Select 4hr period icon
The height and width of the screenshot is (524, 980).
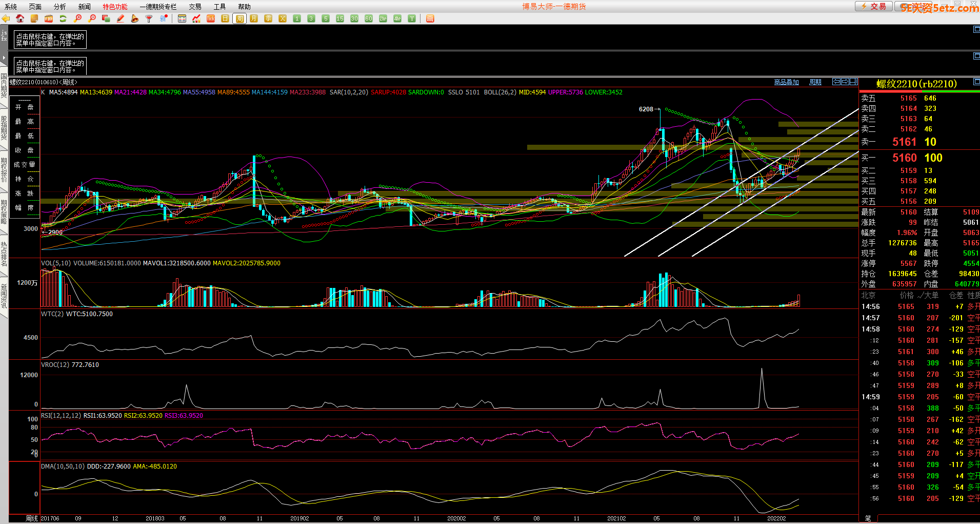point(397,18)
